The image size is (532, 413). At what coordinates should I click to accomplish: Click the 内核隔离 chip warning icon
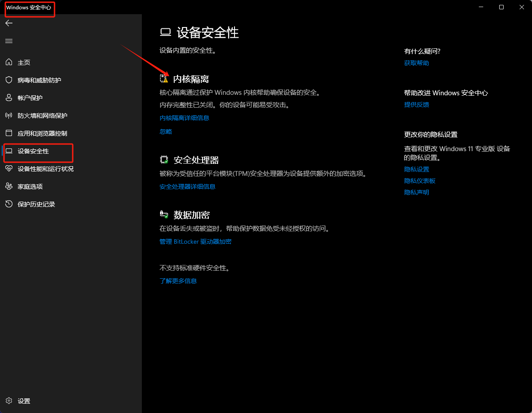pyautogui.click(x=164, y=79)
